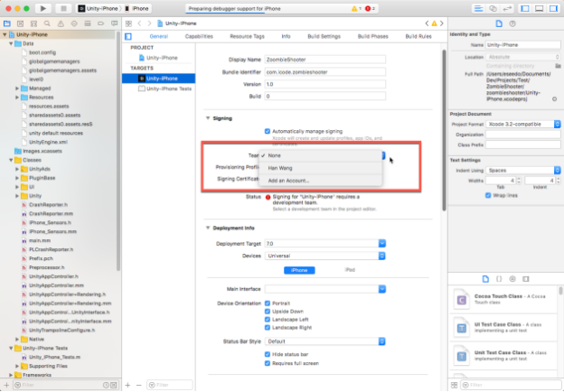Show the Project navigator
Viewport: 564px width, 392px height.
[x=7, y=23]
